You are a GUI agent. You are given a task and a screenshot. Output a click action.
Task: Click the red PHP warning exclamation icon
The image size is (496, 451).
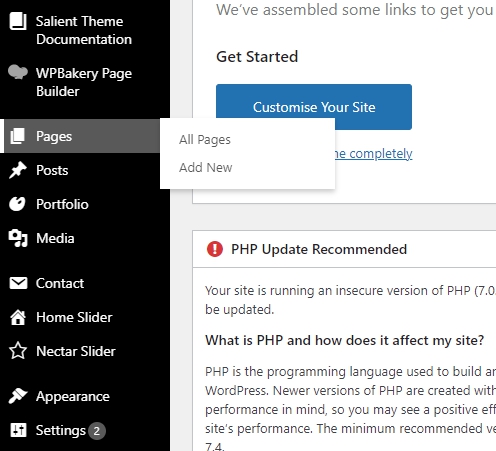point(215,249)
